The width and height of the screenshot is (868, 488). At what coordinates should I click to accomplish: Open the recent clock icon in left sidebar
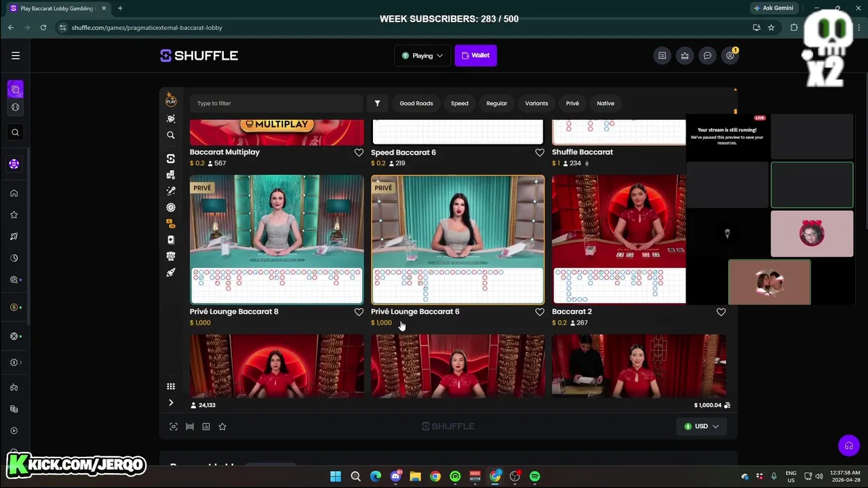14,258
